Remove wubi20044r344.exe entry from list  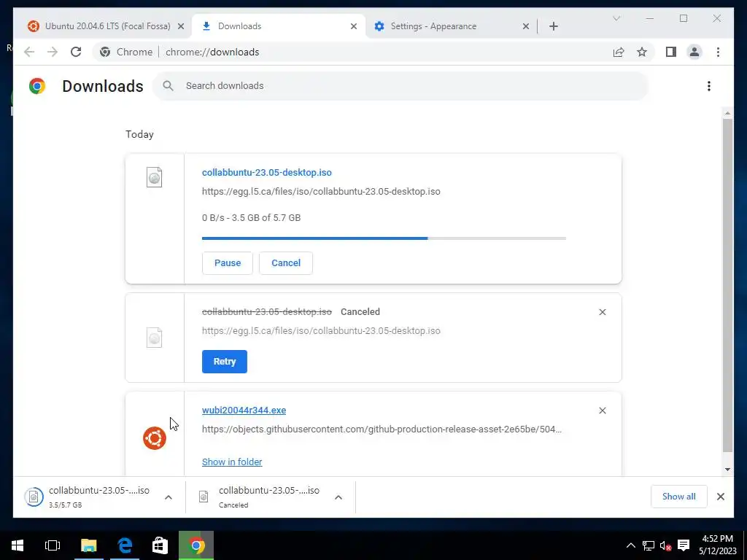point(602,411)
